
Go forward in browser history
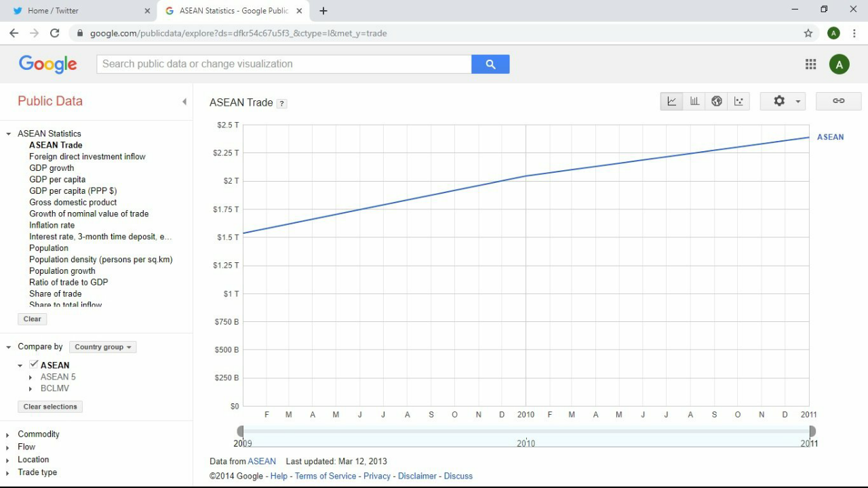34,33
